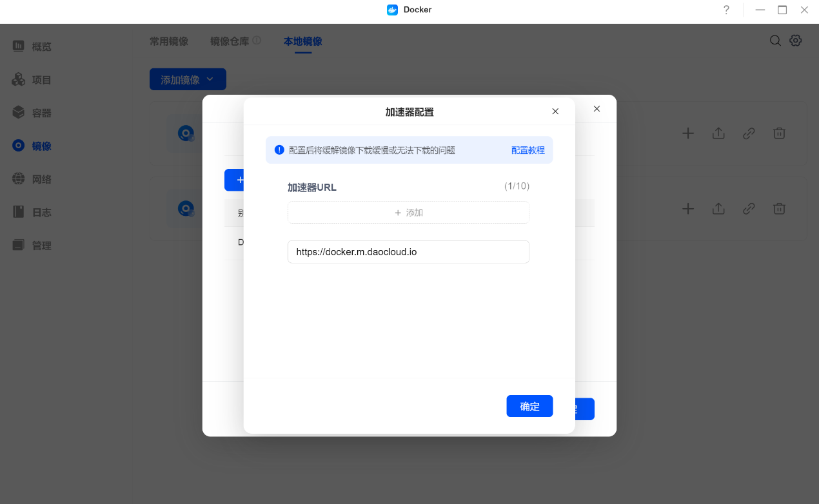Image resolution: width=819 pixels, height=504 pixels.
Task: Click the link icon in upper image row
Action: (749, 133)
